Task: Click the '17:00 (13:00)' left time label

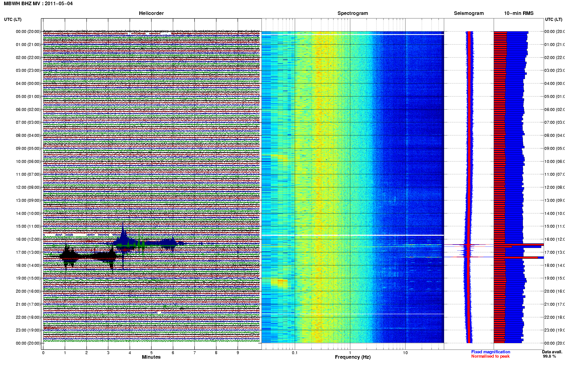Action: point(28,252)
